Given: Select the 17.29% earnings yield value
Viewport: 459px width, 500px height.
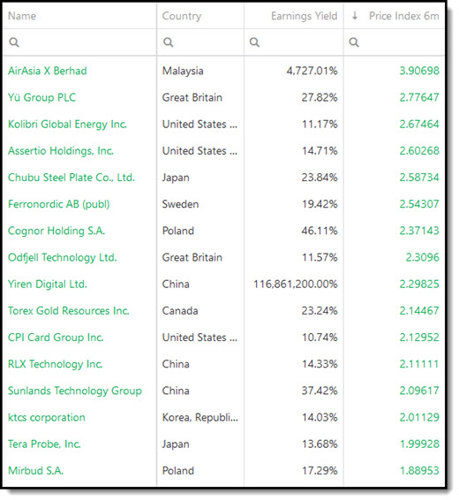Looking at the screenshot, I should click(x=319, y=471).
